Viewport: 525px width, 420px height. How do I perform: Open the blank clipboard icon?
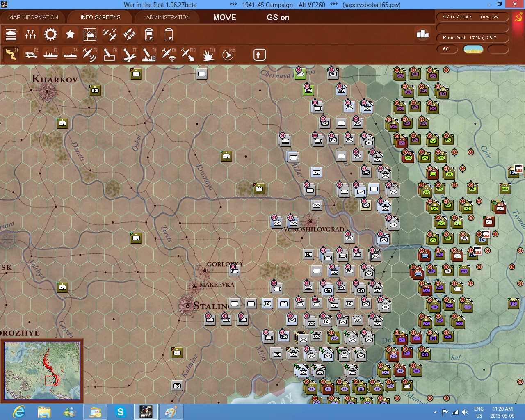tap(169, 34)
